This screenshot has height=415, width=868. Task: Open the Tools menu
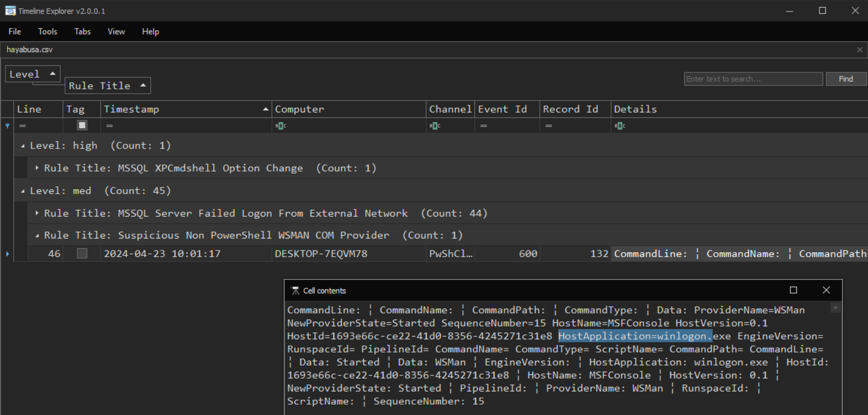click(x=48, y=32)
